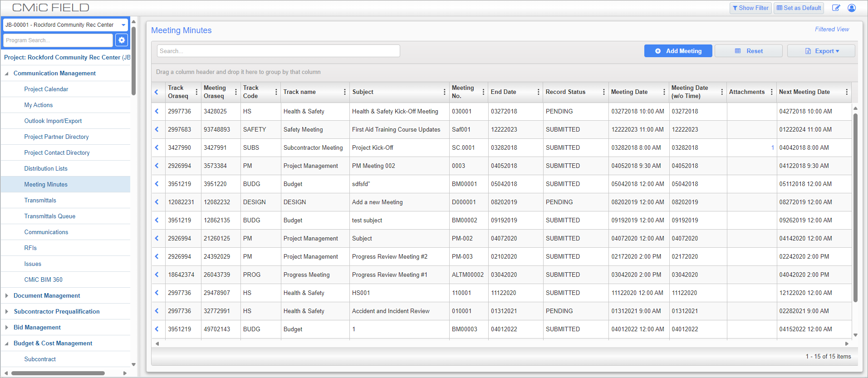Open CMiC BIM 360
The width and height of the screenshot is (868, 378).
pyautogui.click(x=44, y=280)
